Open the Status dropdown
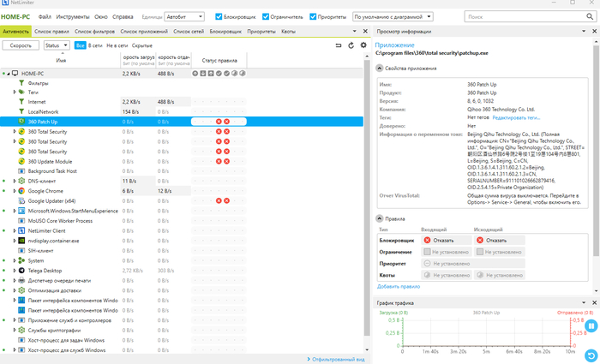Viewport: 600px width, 364px height. (56, 45)
